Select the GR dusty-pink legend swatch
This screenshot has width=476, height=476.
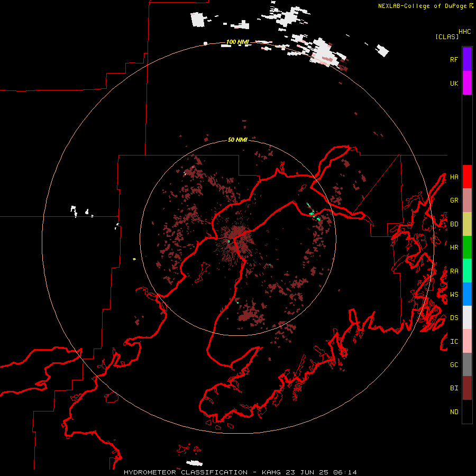[x=467, y=200]
